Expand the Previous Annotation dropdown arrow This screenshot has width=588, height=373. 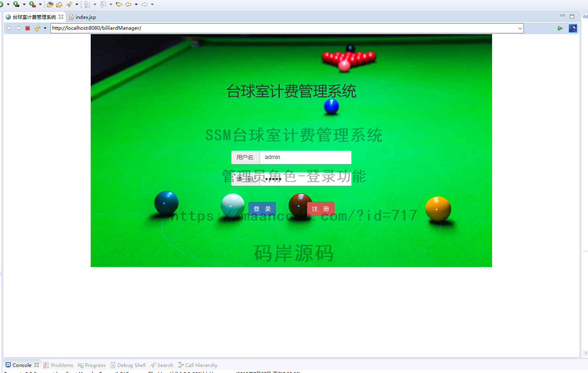111,4
